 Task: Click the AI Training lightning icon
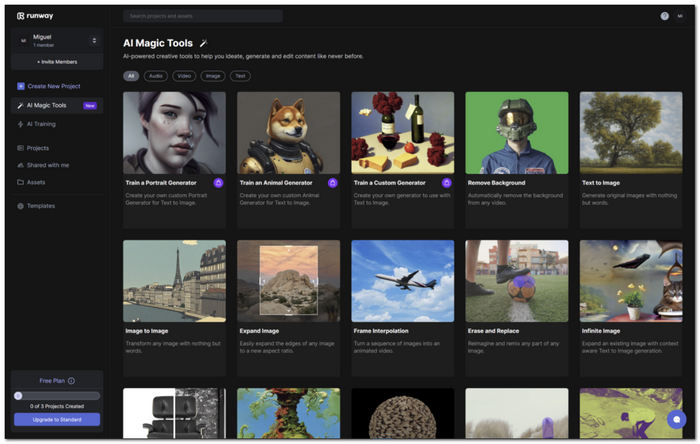coord(20,124)
